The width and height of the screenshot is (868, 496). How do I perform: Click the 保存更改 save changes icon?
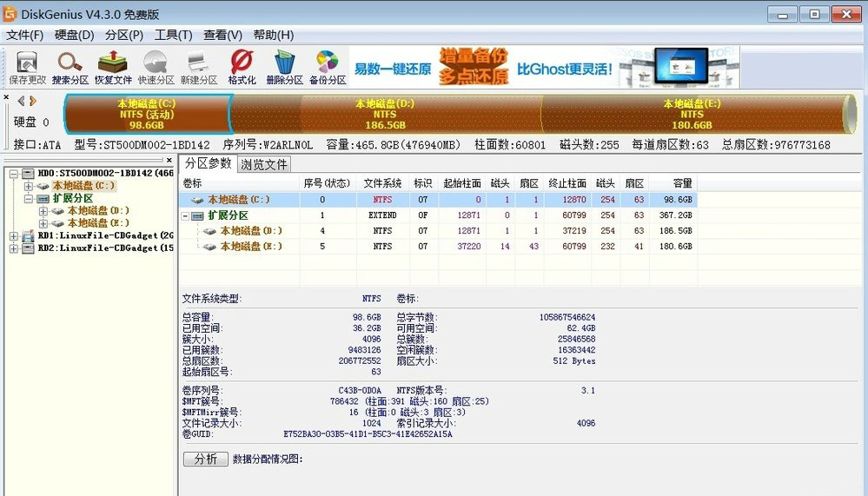pos(27,68)
